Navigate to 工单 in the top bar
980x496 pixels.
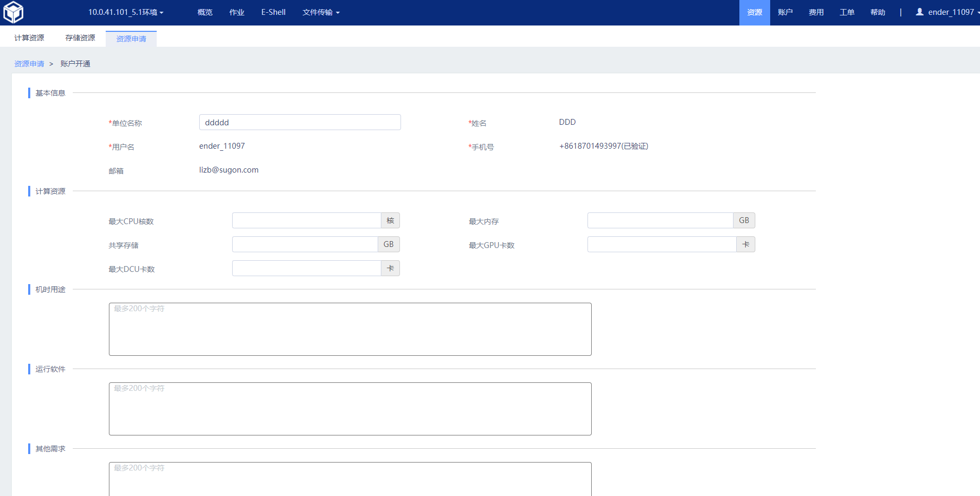click(847, 12)
